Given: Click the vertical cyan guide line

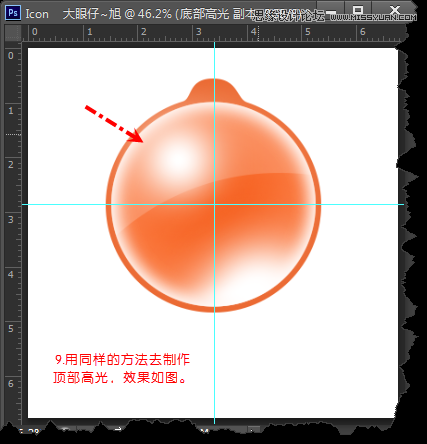Looking at the screenshot, I should pos(214,233).
